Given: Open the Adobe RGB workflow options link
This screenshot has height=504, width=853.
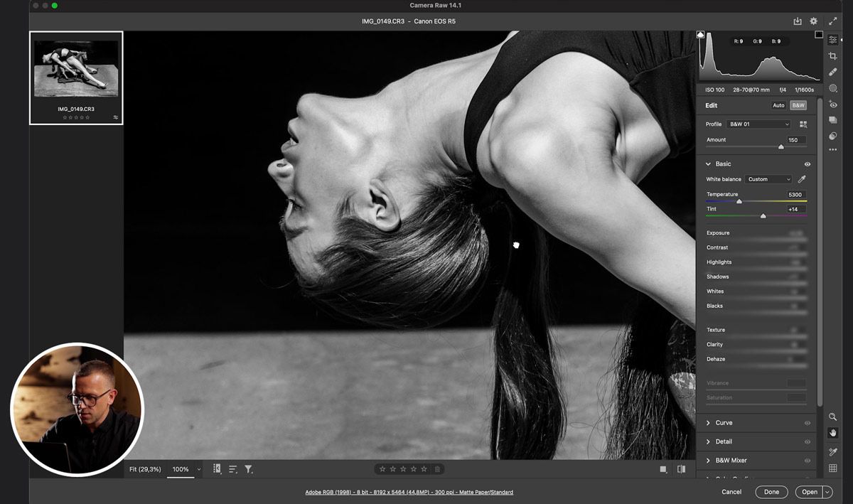Looking at the screenshot, I should [x=409, y=492].
